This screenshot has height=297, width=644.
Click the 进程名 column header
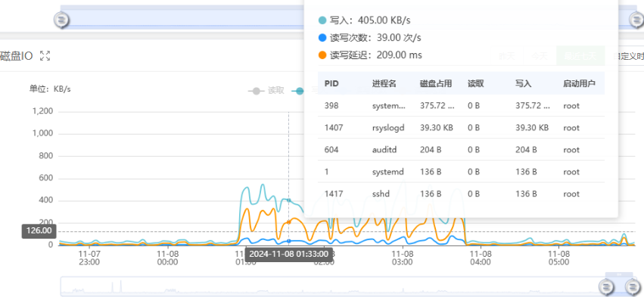[x=384, y=83]
